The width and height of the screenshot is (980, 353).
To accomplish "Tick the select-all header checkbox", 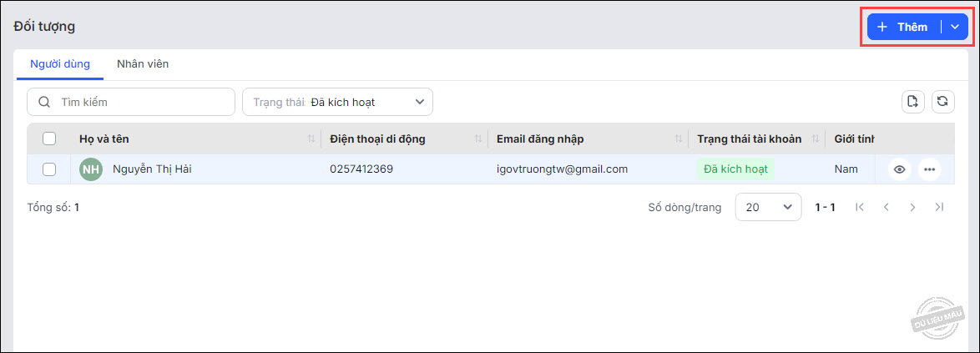I will tap(49, 139).
